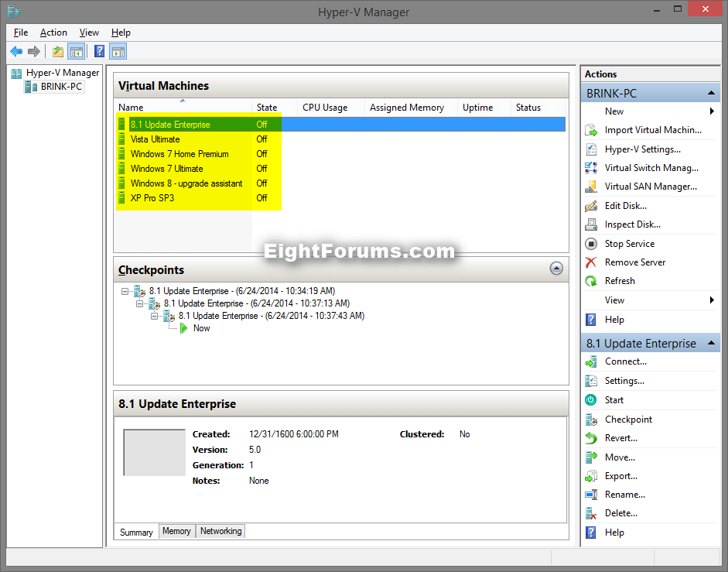This screenshot has height=572, width=728.
Task: Open the View menu in the menu bar
Action: click(x=89, y=33)
